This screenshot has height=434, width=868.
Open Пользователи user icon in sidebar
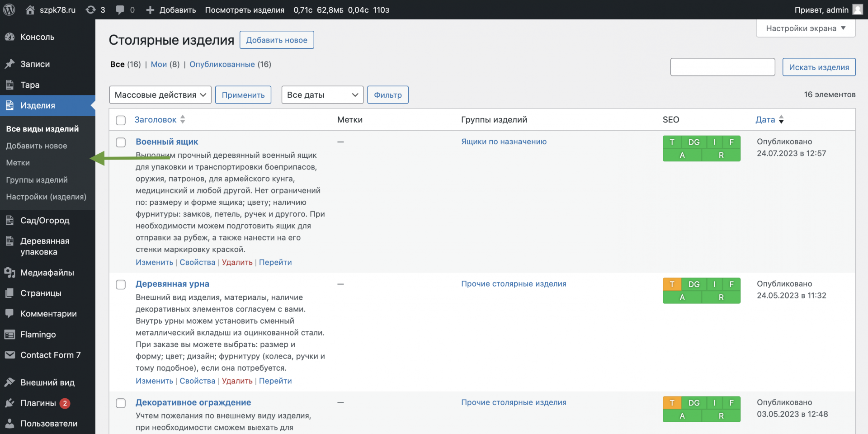(9, 424)
